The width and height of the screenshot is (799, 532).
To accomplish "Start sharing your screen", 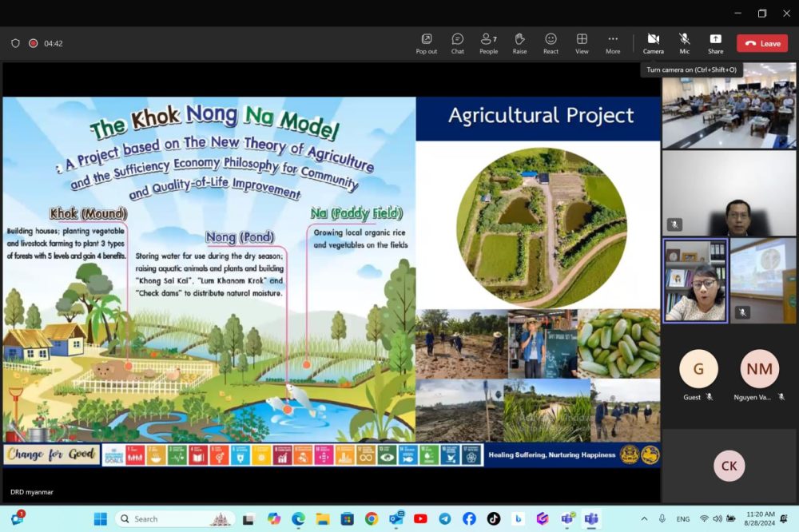I will (715, 43).
